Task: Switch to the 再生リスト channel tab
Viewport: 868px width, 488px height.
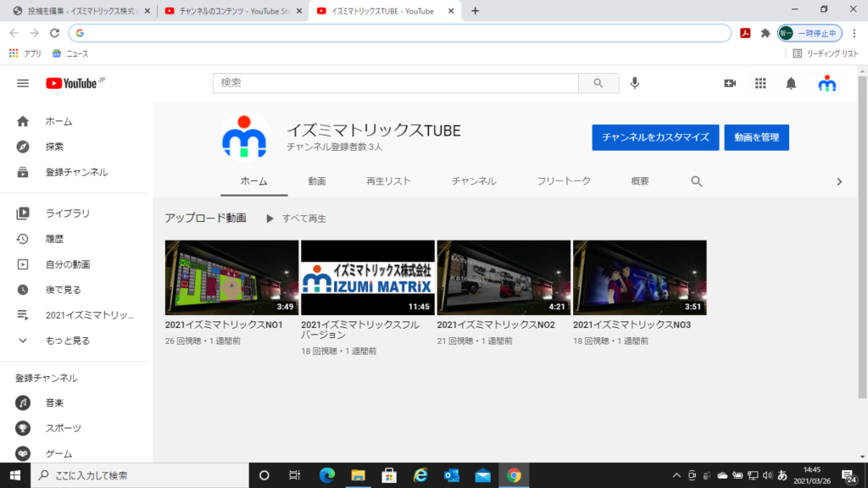Action: 388,181
